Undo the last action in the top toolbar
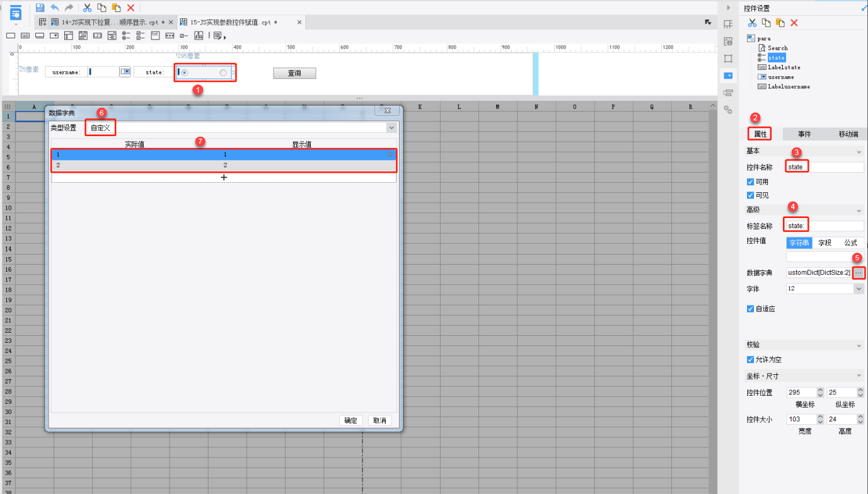Image resolution: width=868 pixels, height=494 pixels. click(55, 8)
